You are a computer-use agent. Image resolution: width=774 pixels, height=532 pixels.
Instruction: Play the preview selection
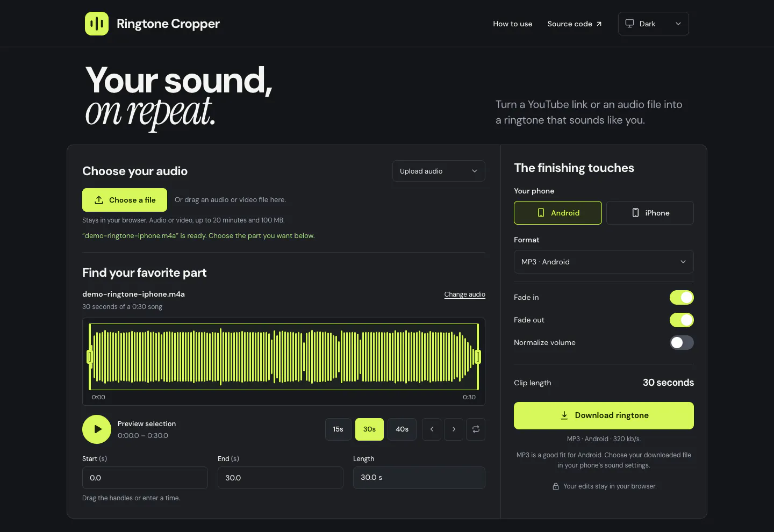pyautogui.click(x=97, y=429)
